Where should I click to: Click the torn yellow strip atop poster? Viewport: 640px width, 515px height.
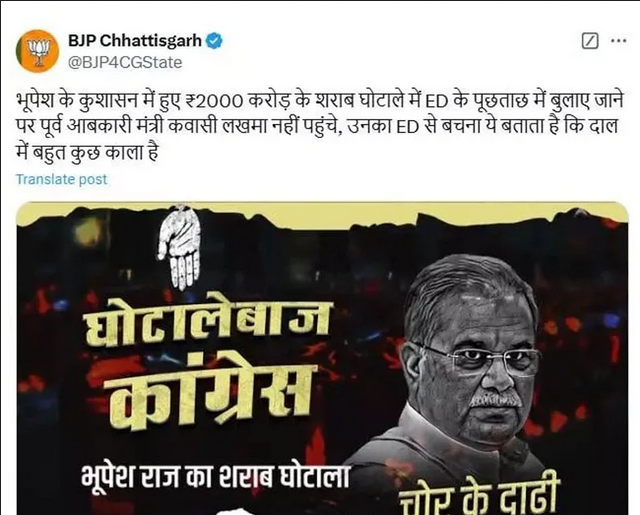(x=322, y=213)
